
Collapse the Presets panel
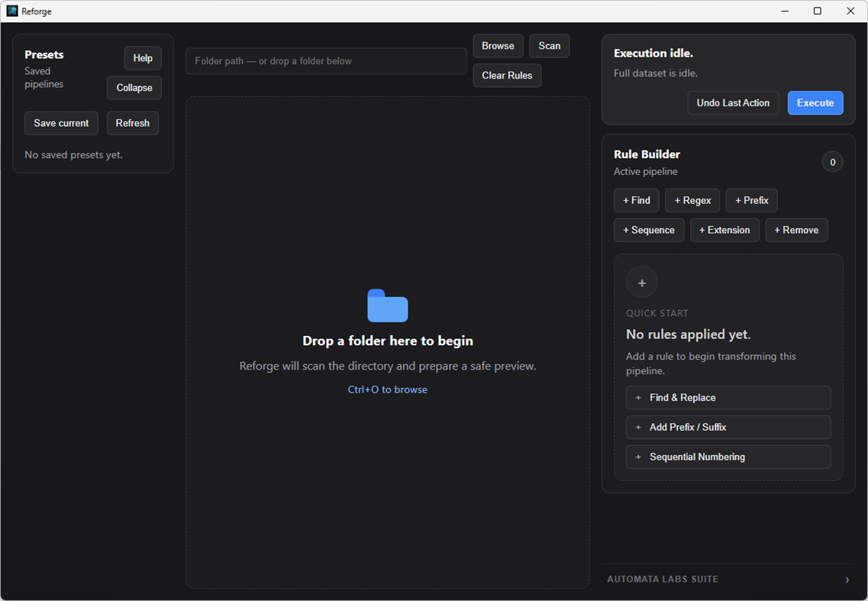click(134, 87)
